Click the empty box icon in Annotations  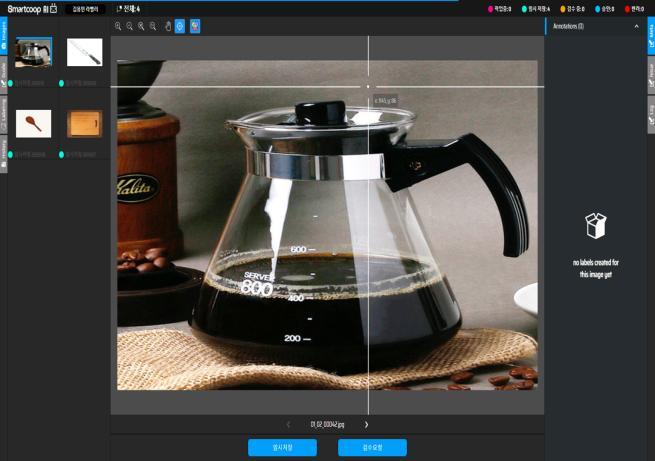(596, 225)
